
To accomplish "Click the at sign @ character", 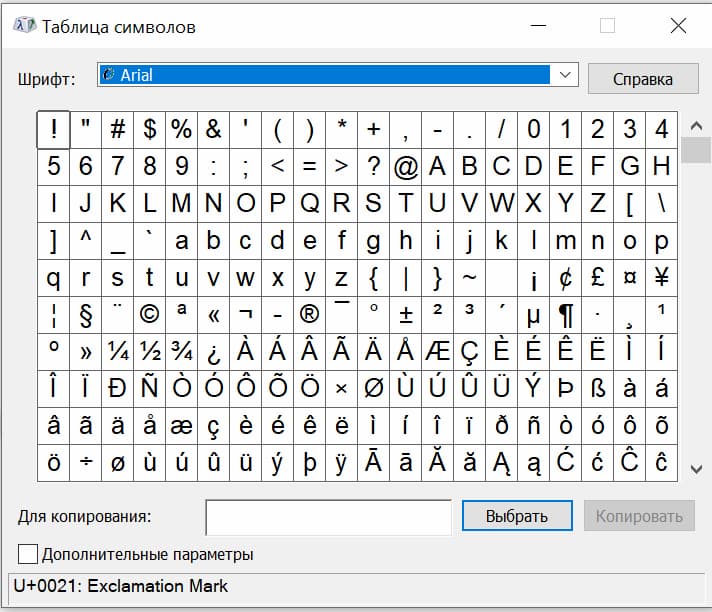I will pos(405,165).
